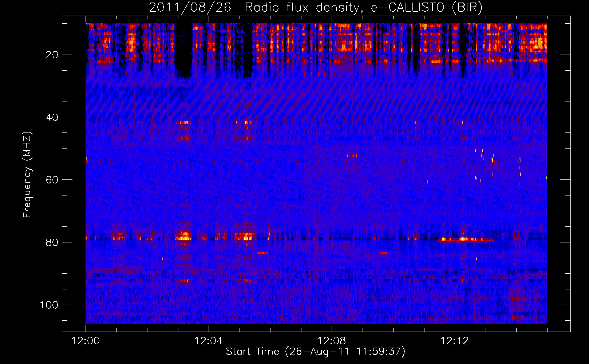The height and width of the screenshot is (364, 589).
Task: Click the '12:08' time tick label
Action: pos(332,341)
